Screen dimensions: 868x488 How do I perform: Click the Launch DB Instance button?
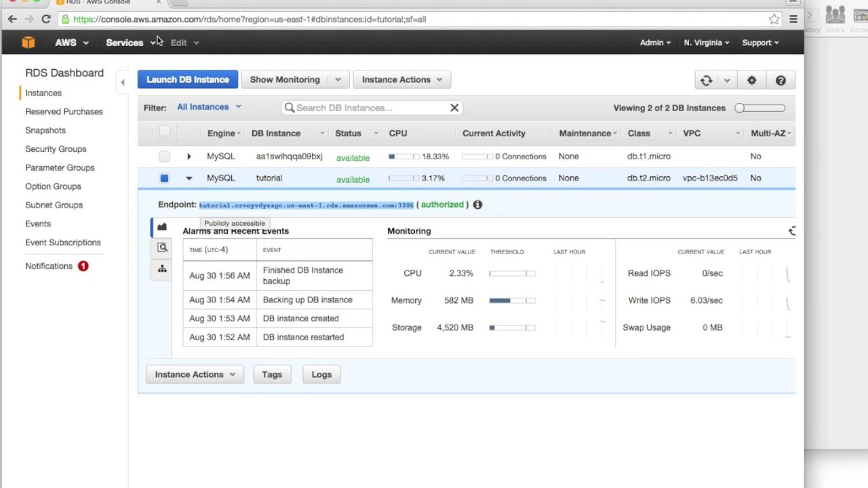point(188,80)
